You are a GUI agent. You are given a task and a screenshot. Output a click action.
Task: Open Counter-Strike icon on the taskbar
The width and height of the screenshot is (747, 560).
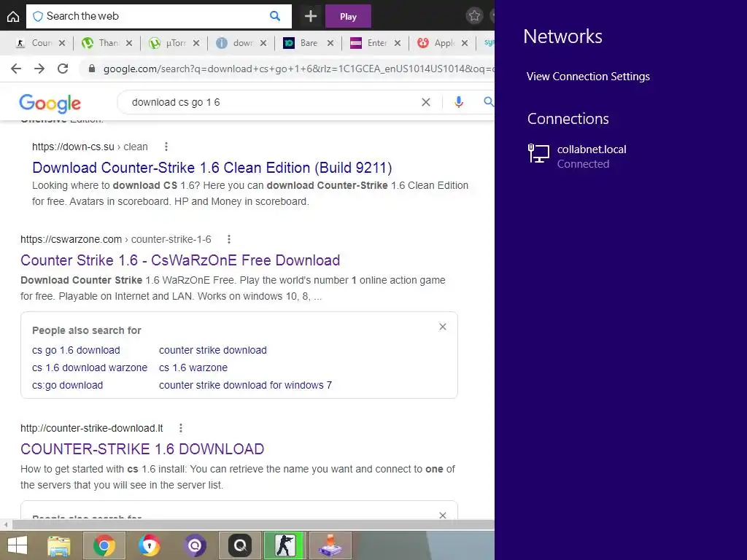[x=285, y=545]
